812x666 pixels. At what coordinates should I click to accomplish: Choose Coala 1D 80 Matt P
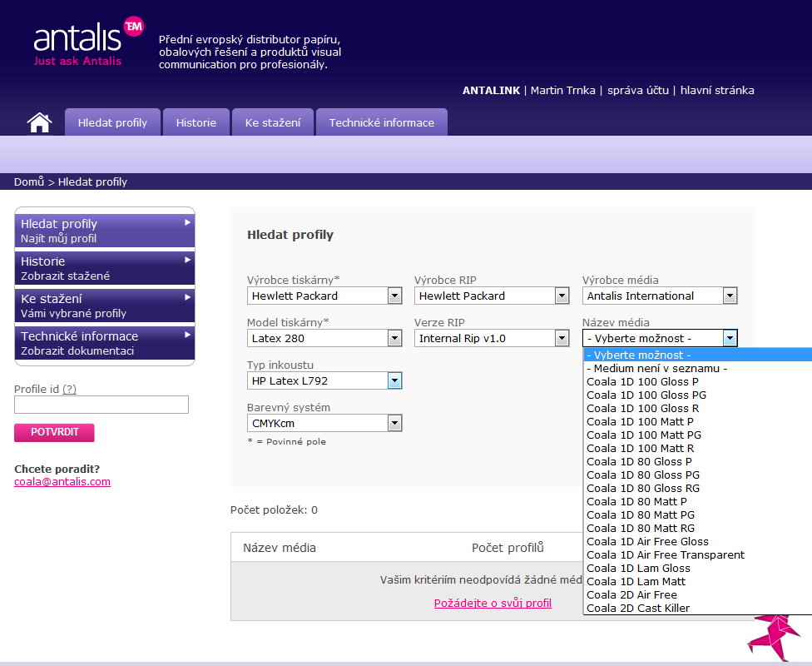click(697, 502)
